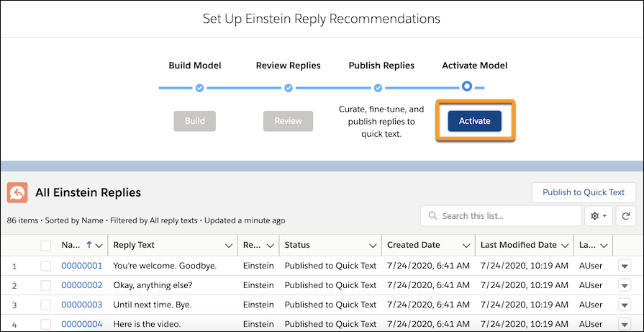Toggle the select-all rows checkbox
This screenshot has width=644, height=332.
point(46,246)
